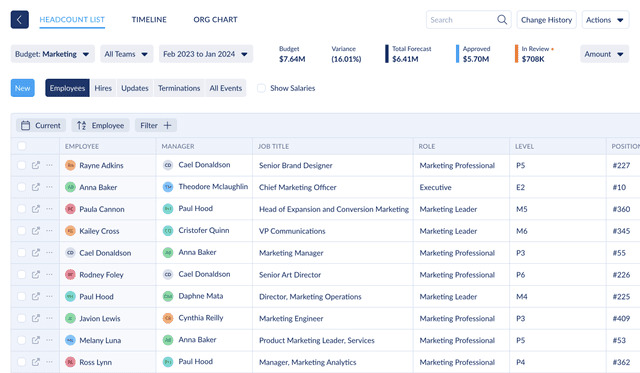The image size is (640, 373).
Task: Click the search magnifier icon
Action: (x=502, y=20)
